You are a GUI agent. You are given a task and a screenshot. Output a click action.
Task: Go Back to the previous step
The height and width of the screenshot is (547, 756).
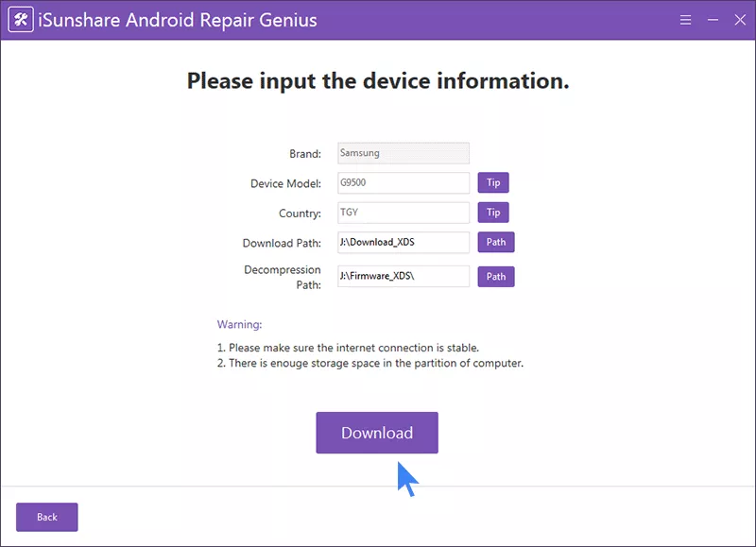click(46, 517)
